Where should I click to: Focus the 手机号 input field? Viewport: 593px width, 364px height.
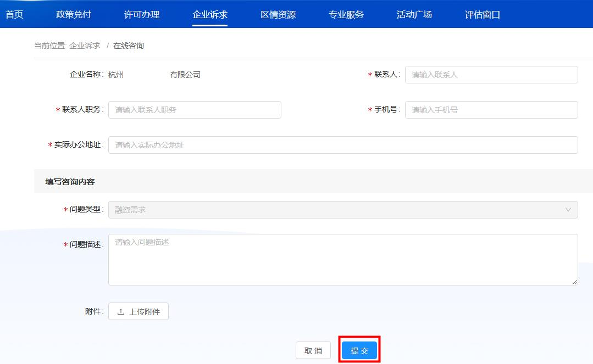491,110
